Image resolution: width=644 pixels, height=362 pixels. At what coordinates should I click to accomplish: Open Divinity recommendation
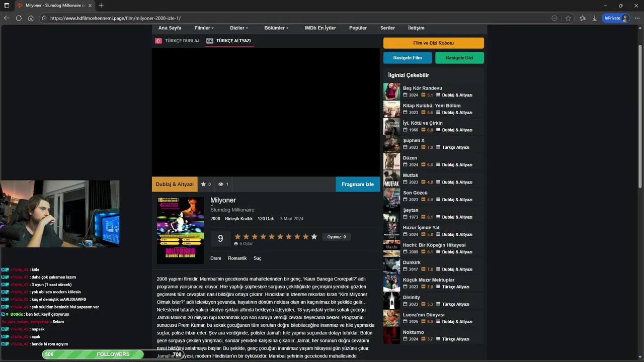pyautogui.click(x=433, y=301)
